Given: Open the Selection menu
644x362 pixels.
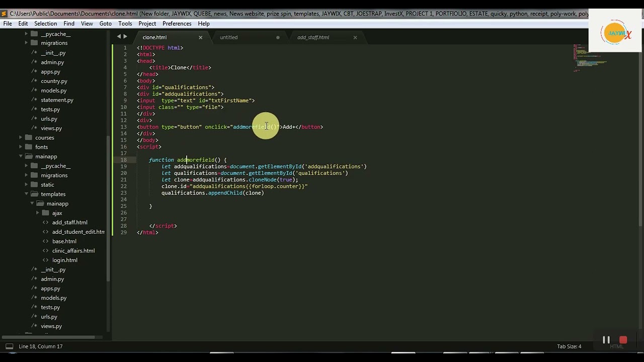Looking at the screenshot, I should (45, 24).
